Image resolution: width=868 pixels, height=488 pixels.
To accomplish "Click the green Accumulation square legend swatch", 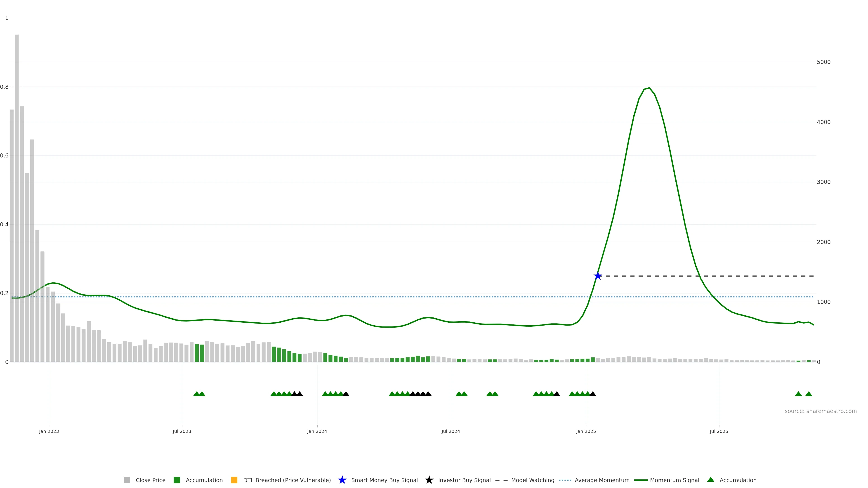I will pyautogui.click(x=177, y=480).
